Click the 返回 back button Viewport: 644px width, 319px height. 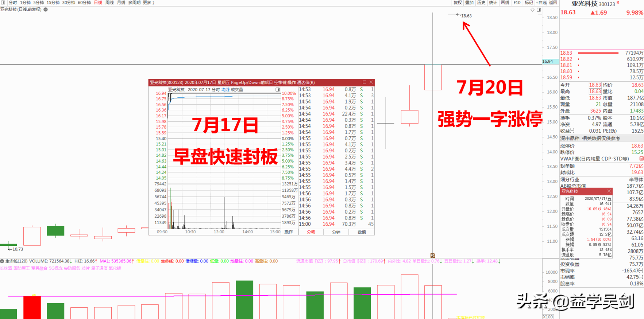point(553,3)
